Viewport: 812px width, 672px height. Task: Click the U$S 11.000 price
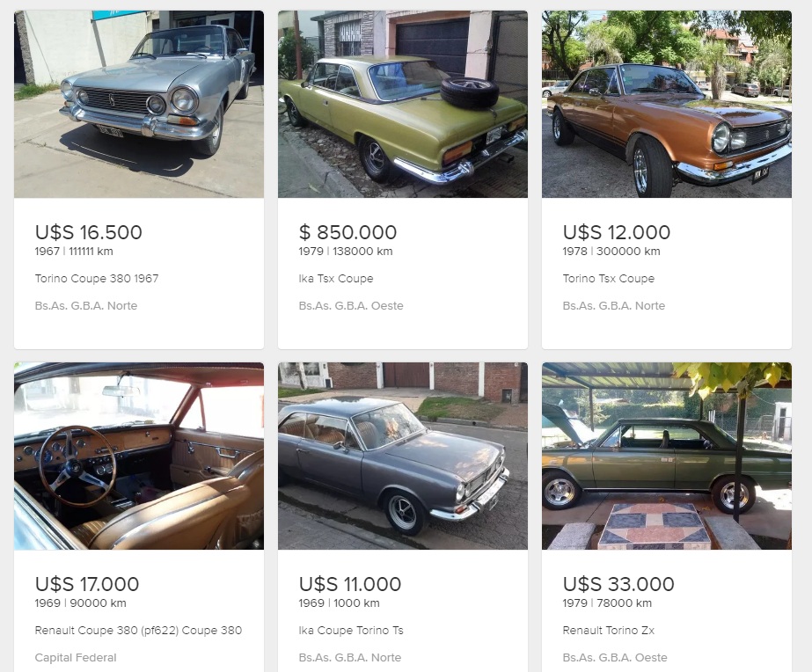click(x=350, y=584)
